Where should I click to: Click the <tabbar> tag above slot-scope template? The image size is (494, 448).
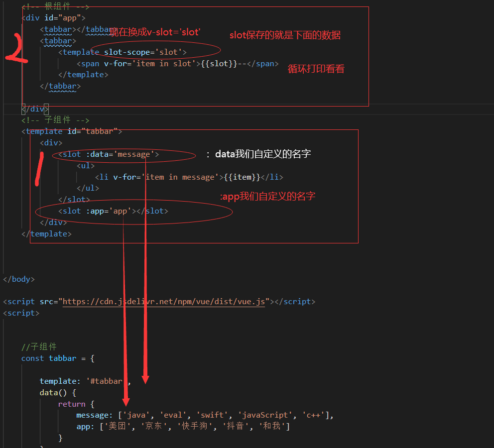click(58, 41)
